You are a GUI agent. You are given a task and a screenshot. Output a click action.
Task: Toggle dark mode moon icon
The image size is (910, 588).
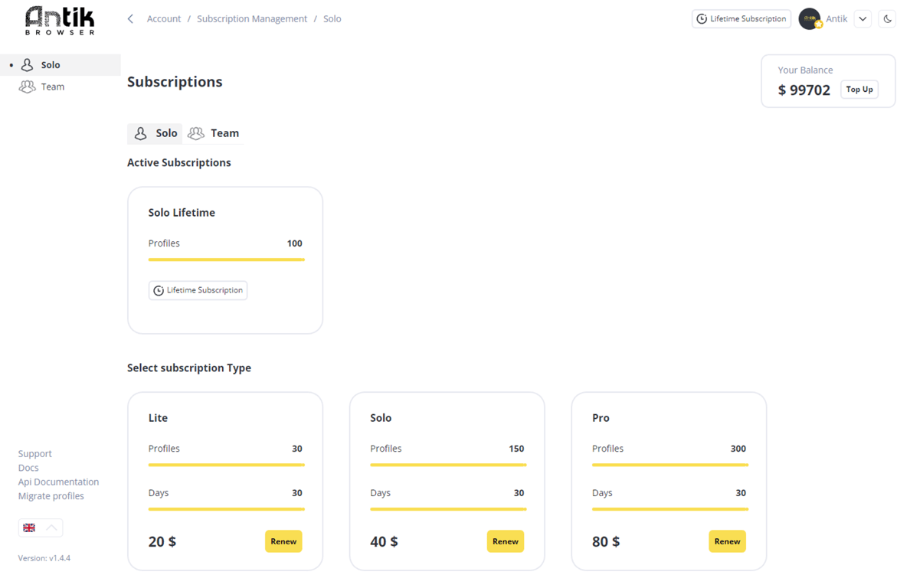887,19
